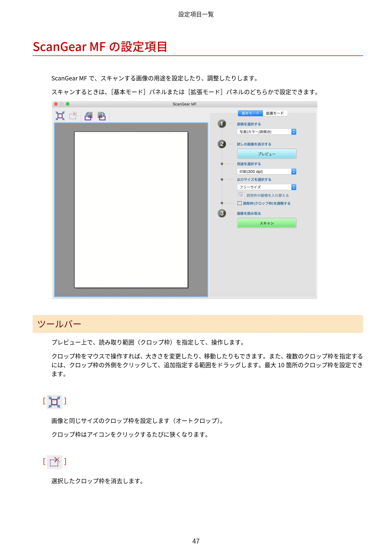Screen dimensions: 392x555
Task: Click the dashed crop frame adjust icon
Action: point(239,203)
